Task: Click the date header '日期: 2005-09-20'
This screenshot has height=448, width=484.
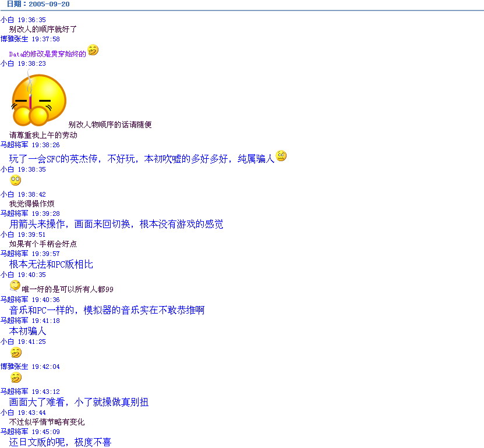Action: (x=38, y=4)
